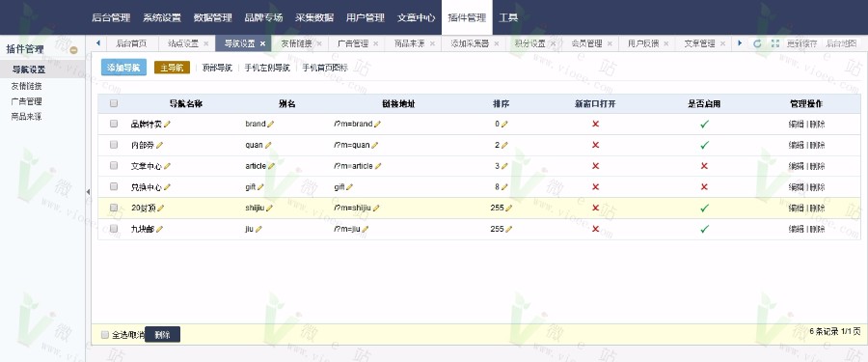This screenshot has height=362, width=868.
Task: Click the 添加导航 button
Action: (124, 68)
